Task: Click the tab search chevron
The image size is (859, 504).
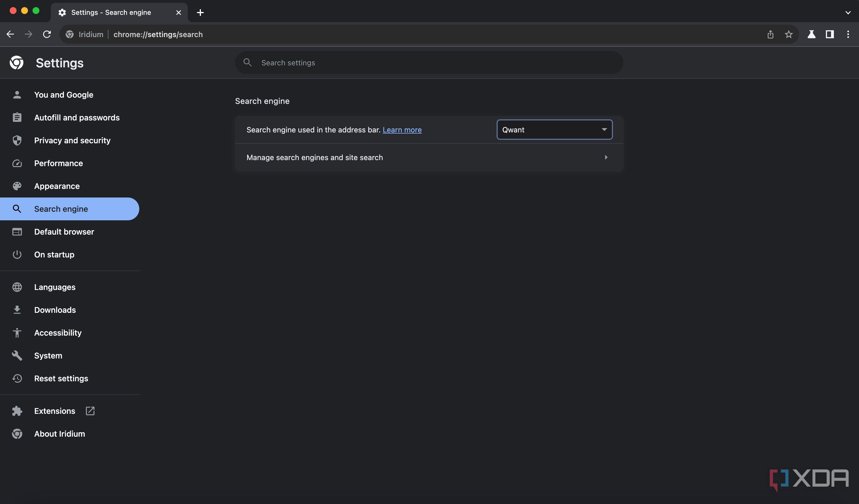Action: pos(848,13)
